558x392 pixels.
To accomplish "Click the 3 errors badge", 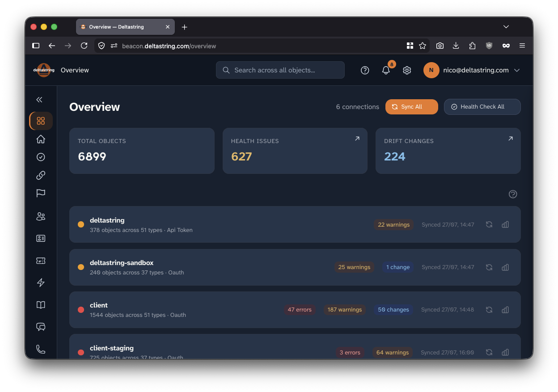I will point(350,352).
